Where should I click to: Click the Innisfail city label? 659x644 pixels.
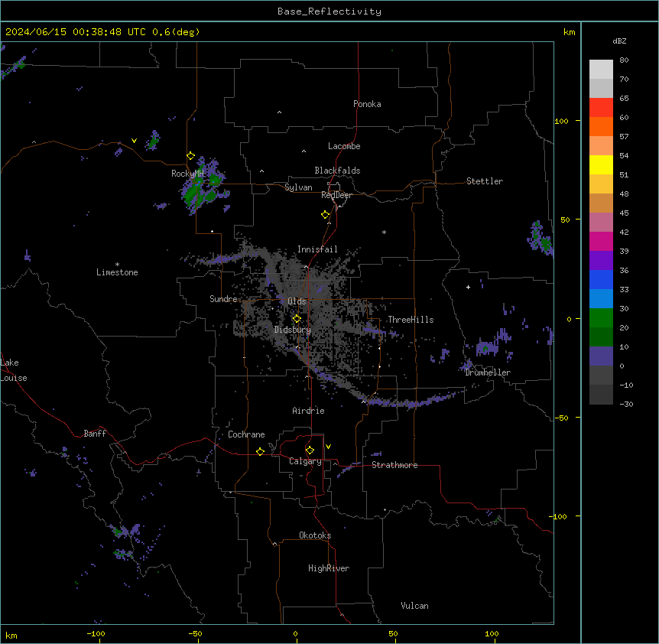(x=317, y=249)
